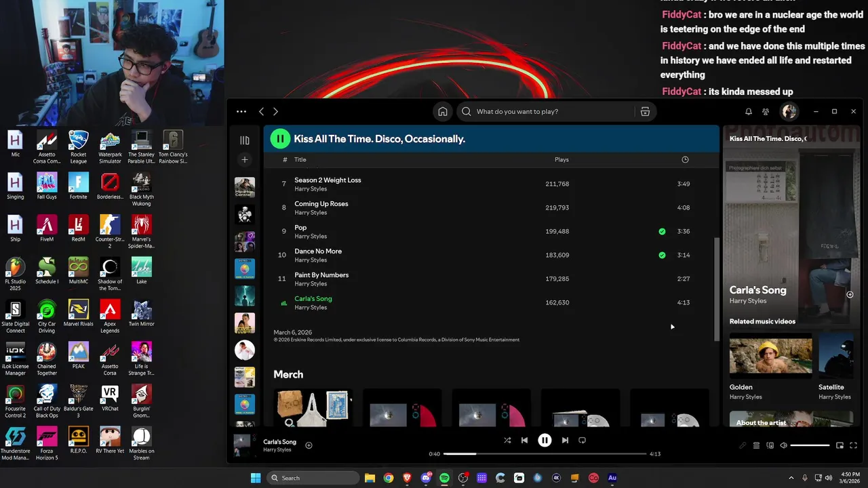This screenshot has width=868, height=488.
Task: Select the Coming Up Roses track
Action: [492, 207]
